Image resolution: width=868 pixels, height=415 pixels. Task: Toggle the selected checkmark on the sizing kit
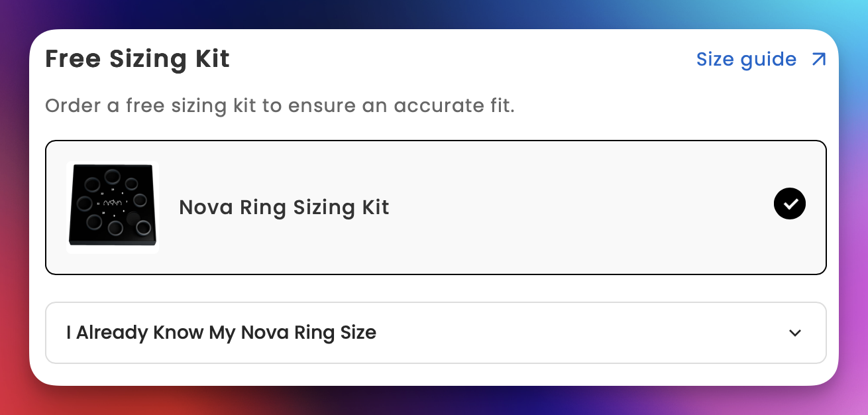(790, 204)
